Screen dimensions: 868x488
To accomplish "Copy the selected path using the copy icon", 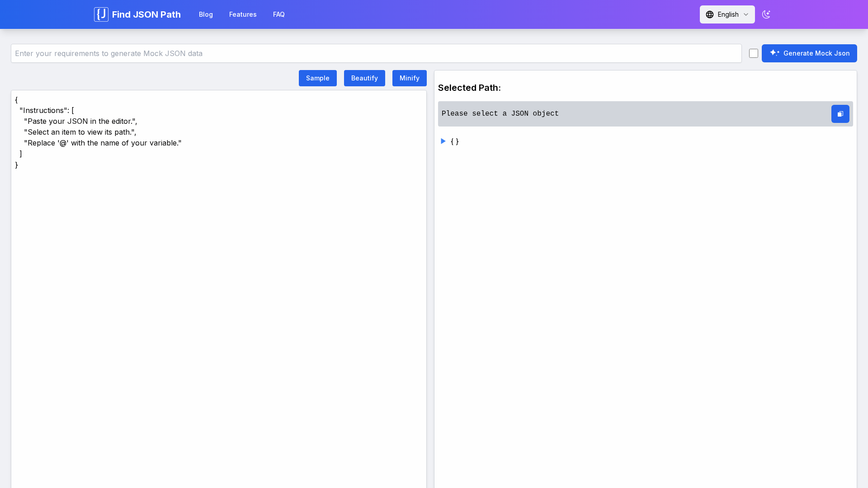I will point(840,114).
